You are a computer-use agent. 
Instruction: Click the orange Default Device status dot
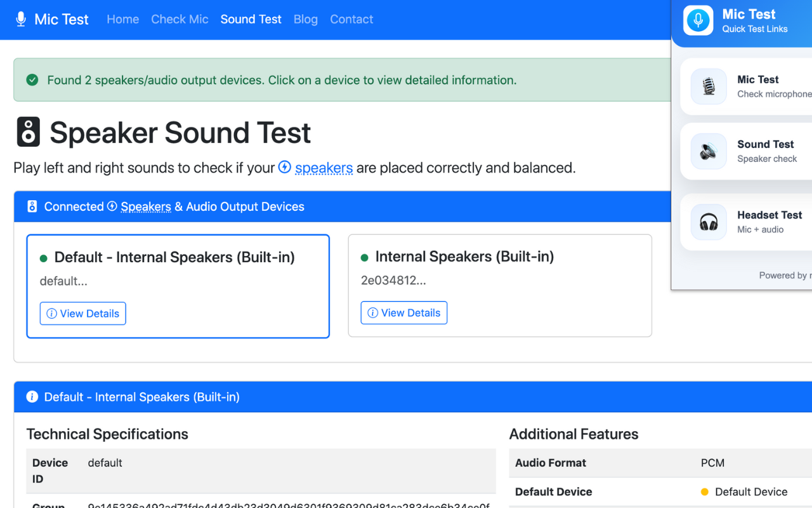click(704, 491)
